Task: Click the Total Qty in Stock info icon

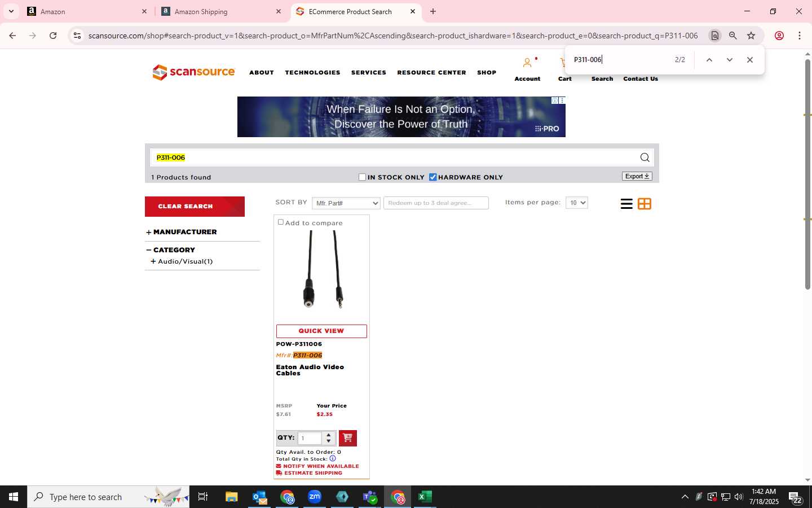Action: click(333, 458)
